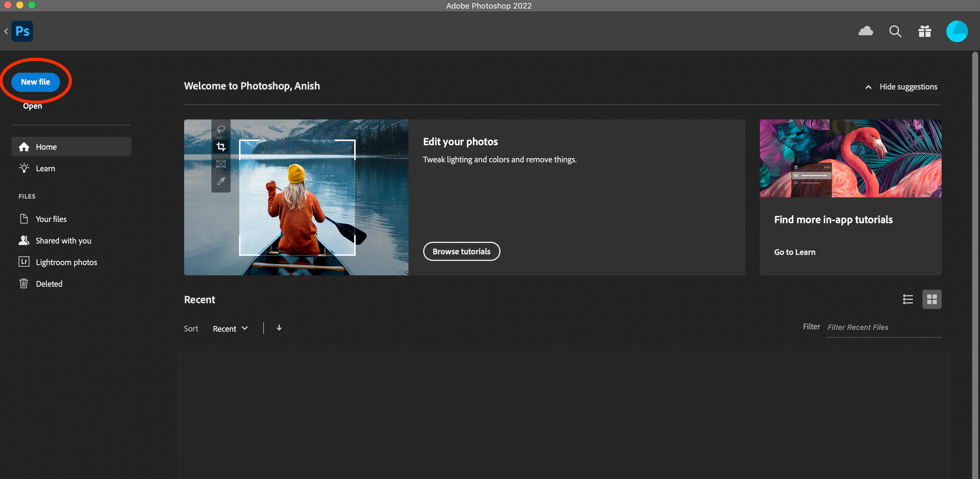
Task: Switch Recent to list view
Action: [908, 299]
